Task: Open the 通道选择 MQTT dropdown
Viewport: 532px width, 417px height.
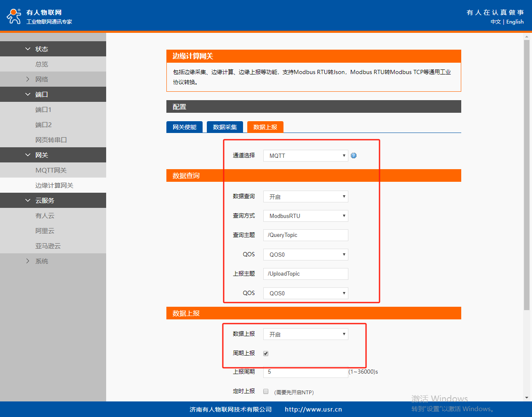Action: tap(306, 156)
